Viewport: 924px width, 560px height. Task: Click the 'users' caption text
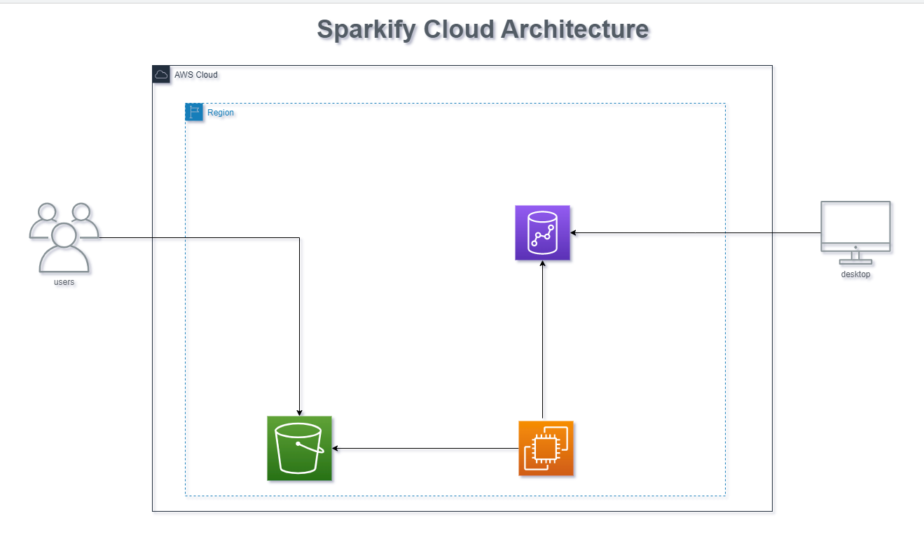click(64, 282)
